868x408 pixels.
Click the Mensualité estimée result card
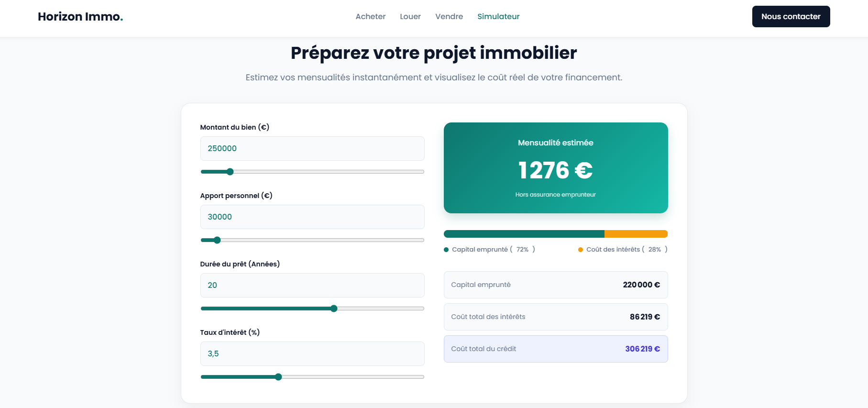pyautogui.click(x=556, y=168)
